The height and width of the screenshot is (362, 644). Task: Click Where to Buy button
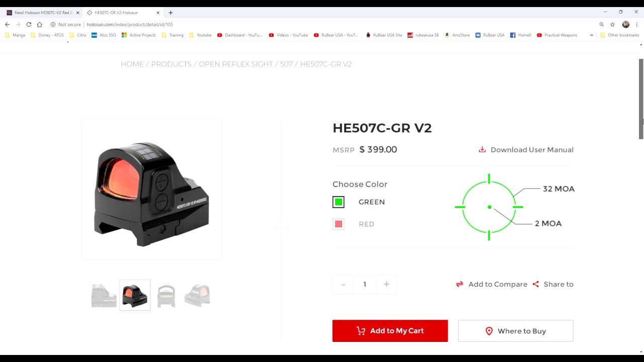516,331
